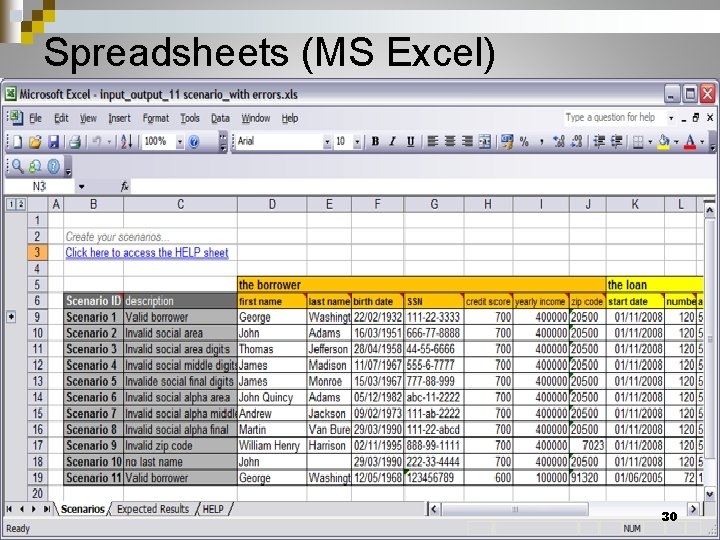Click the people search icon in lower toolbar
The height and width of the screenshot is (540, 720).
35,166
